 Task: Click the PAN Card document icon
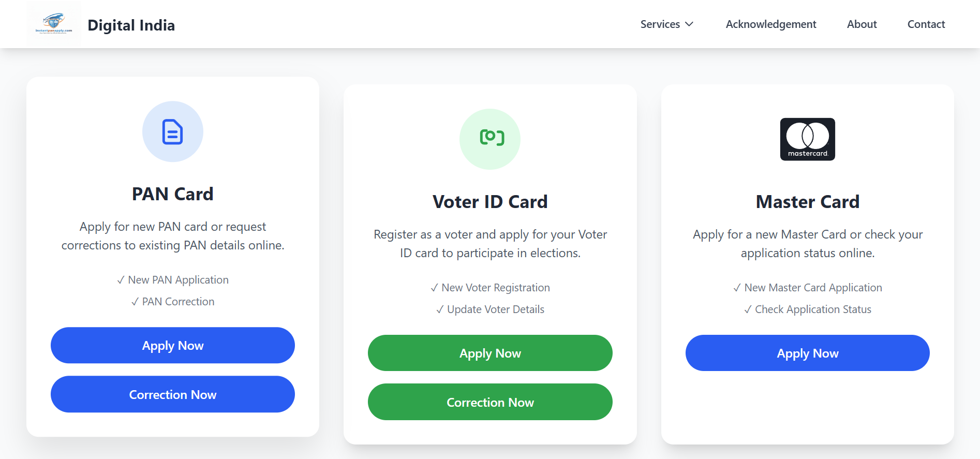[173, 131]
